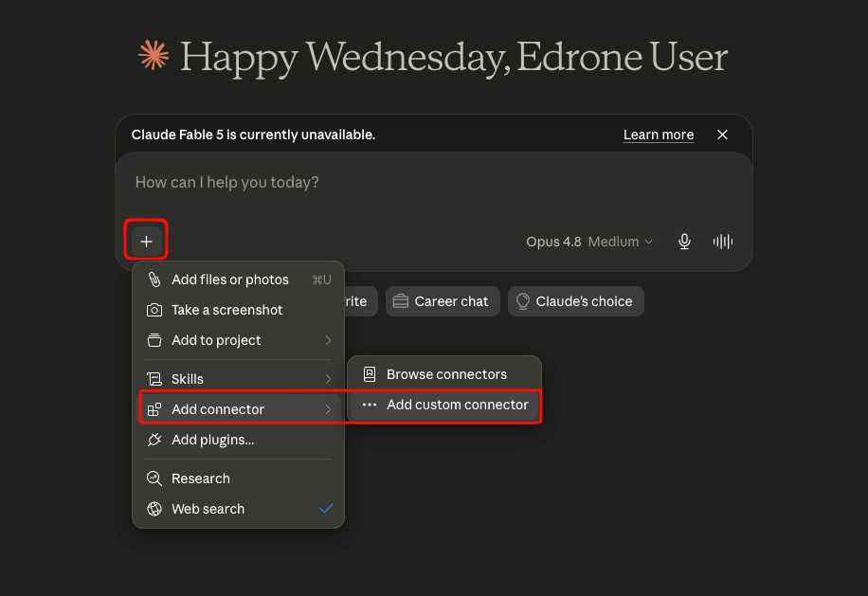
Task: Click the plug icon for plugins
Action: pos(154,440)
